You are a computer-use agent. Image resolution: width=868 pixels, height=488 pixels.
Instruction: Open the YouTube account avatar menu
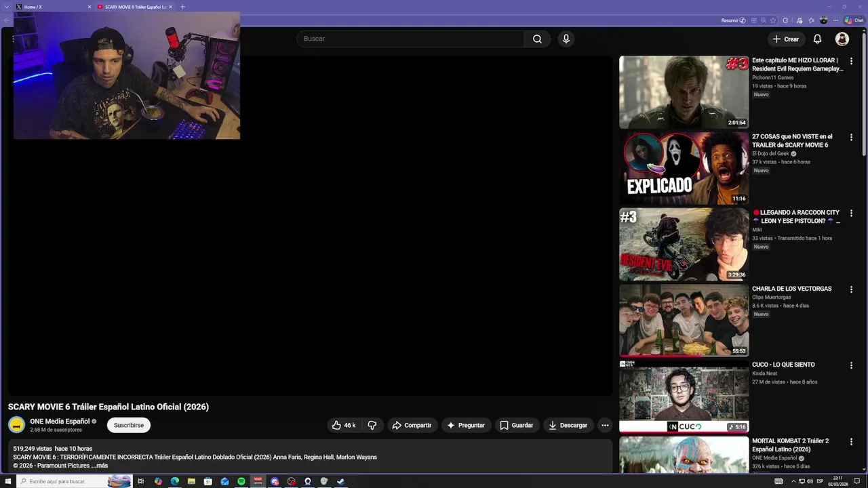click(842, 39)
